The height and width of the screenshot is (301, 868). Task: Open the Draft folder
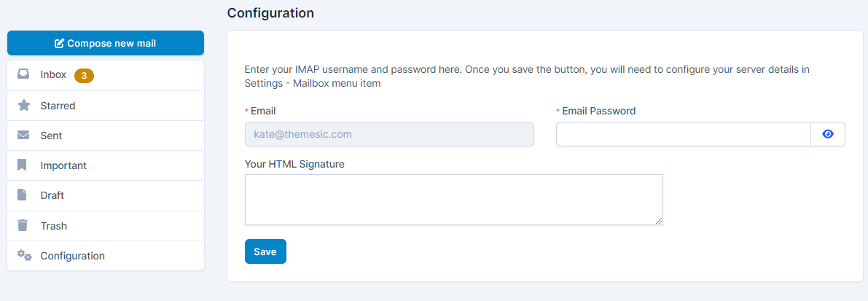(x=52, y=195)
